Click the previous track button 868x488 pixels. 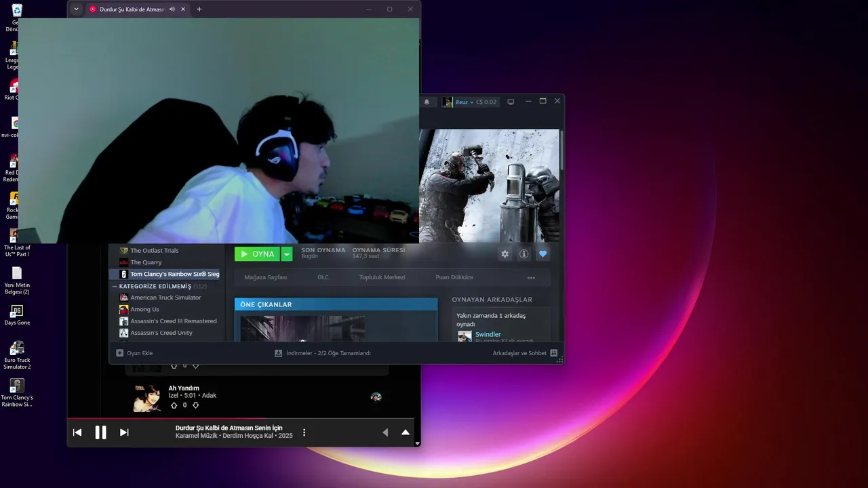[x=77, y=432]
